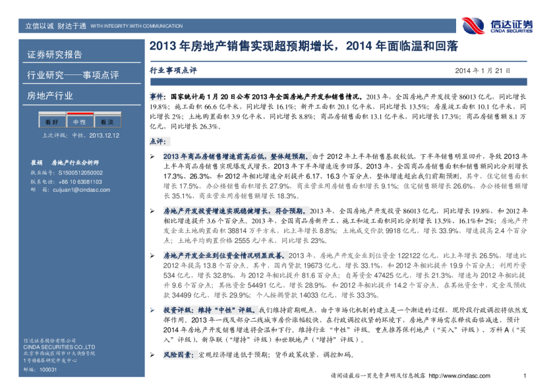Click the 证券研究报告 sidebar heading
This screenshot has width=555, height=392.
click(55, 55)
